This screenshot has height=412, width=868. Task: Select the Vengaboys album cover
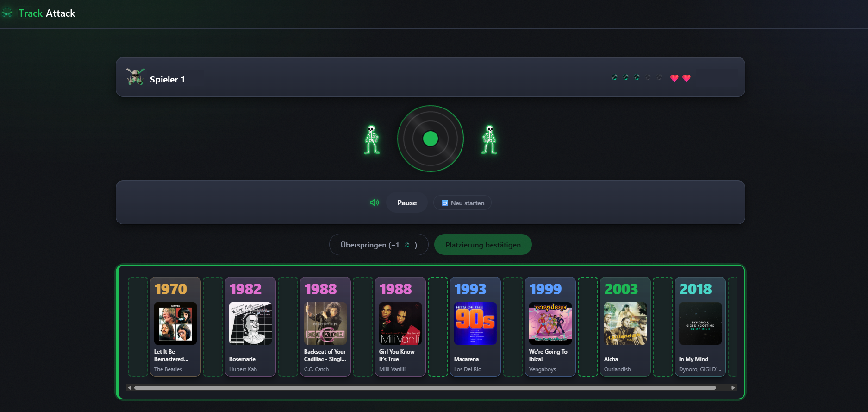(550, 323)
